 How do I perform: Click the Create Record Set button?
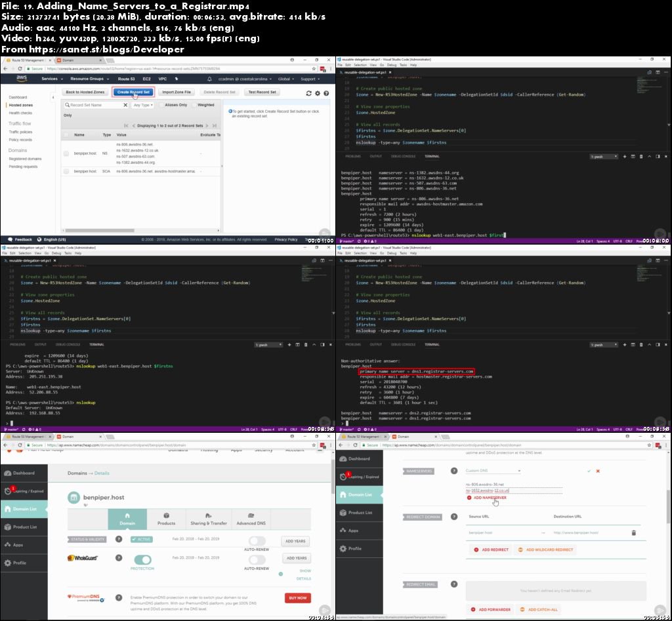[x=133, y=92]
